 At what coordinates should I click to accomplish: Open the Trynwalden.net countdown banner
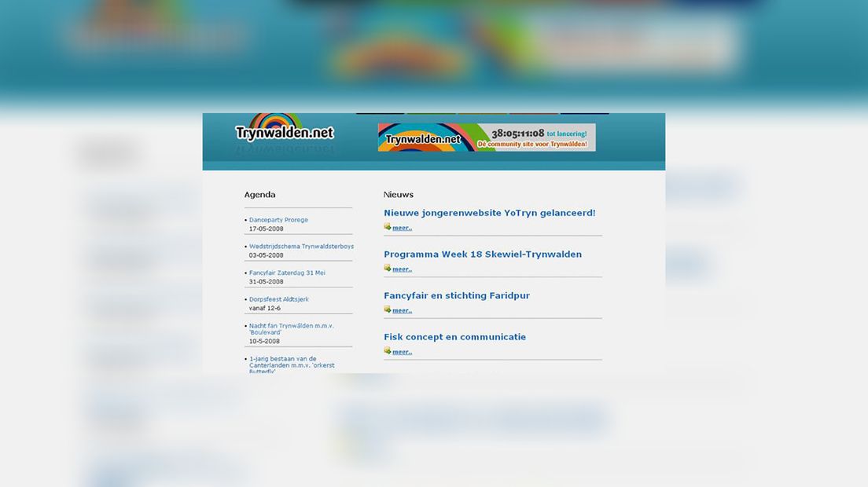point(486,137)
